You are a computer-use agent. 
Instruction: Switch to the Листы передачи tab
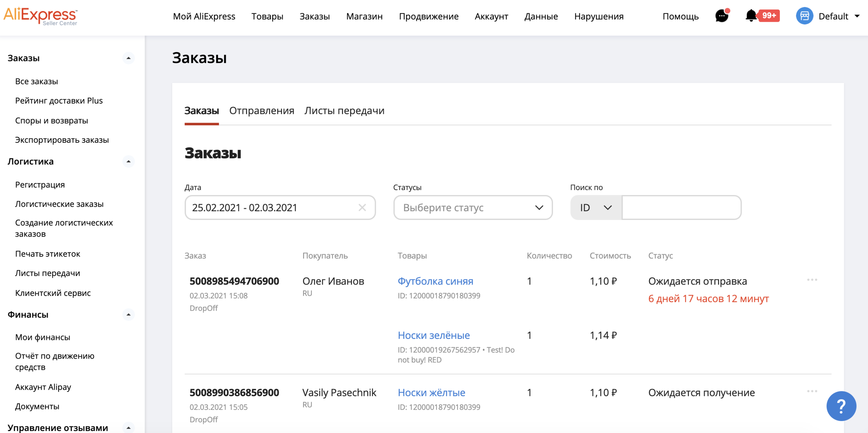point(344,110)
